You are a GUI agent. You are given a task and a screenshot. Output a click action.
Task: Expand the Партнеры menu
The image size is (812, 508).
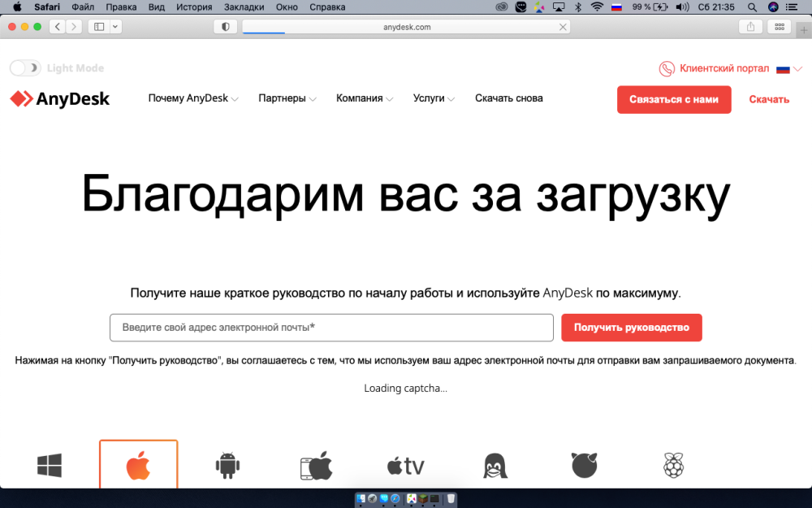point(287,98)
